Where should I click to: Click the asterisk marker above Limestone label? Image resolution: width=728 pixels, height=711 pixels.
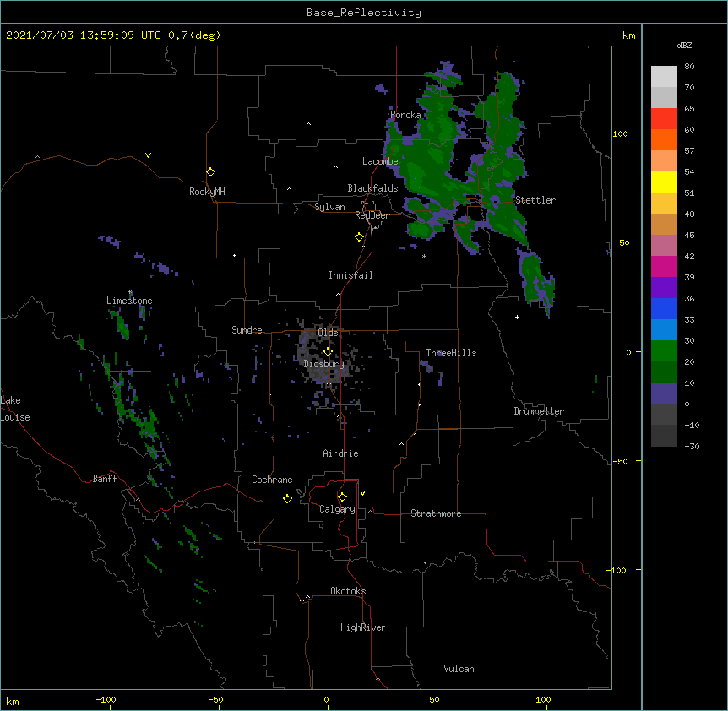(x=130, y=292)
